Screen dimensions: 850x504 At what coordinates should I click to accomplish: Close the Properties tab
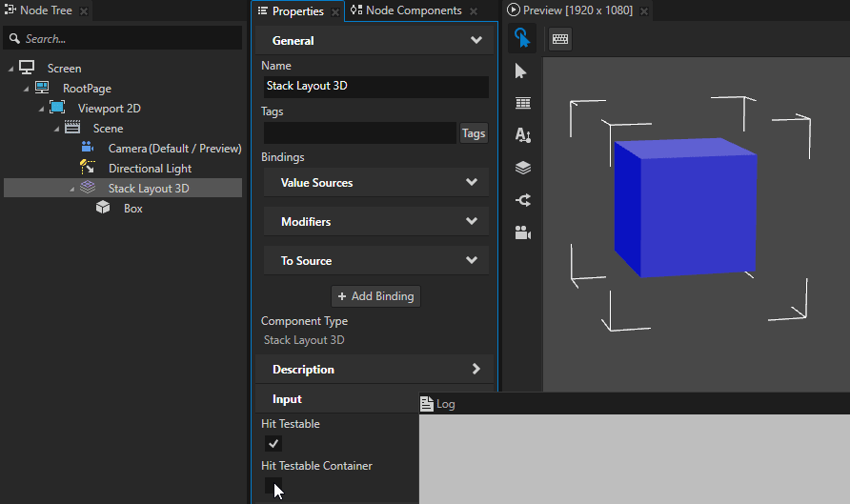[335, 12]
